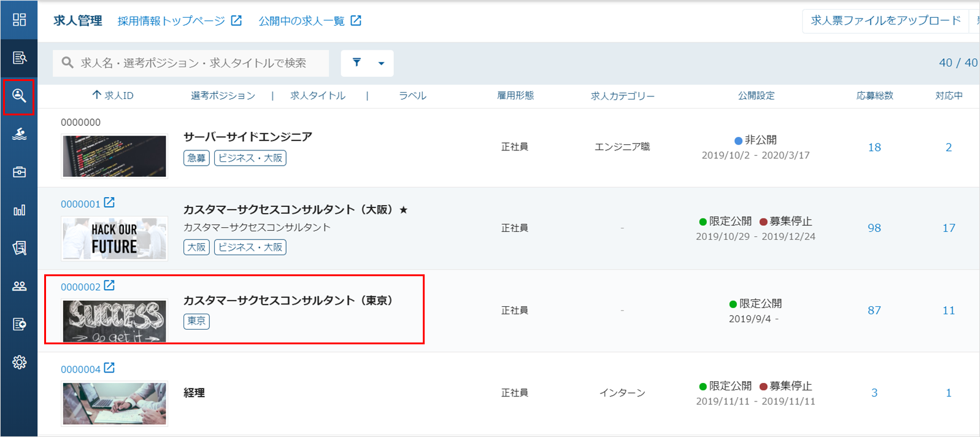
Task: Click the code screen thumbnail of サーバーサイドエンジニア
Action: click(114, 156)
